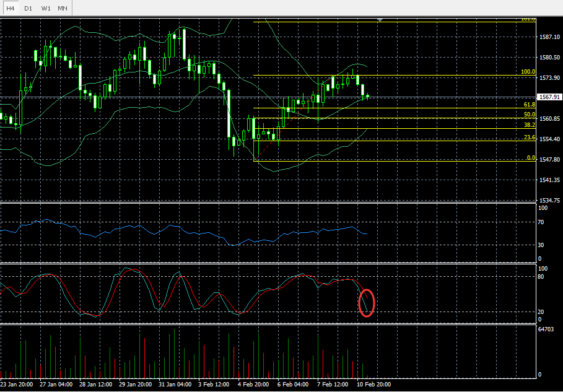Click the 29 Jan 20:00 time label

[134, 385]
